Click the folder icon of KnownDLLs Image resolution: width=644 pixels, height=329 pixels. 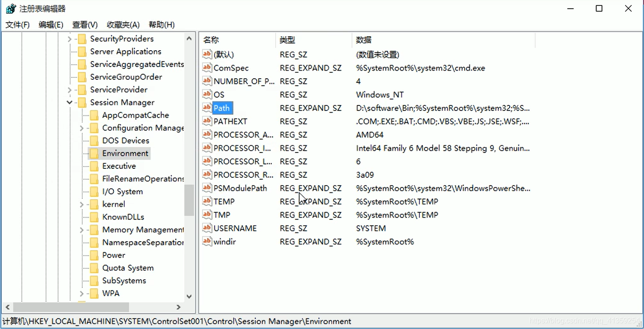click(x=94, y=217)
